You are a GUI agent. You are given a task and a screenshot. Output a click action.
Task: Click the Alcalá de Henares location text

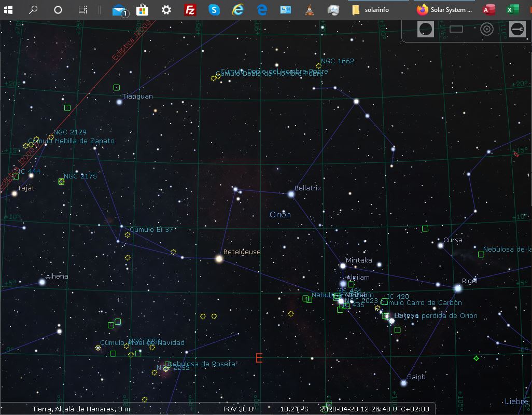(81, 409)
